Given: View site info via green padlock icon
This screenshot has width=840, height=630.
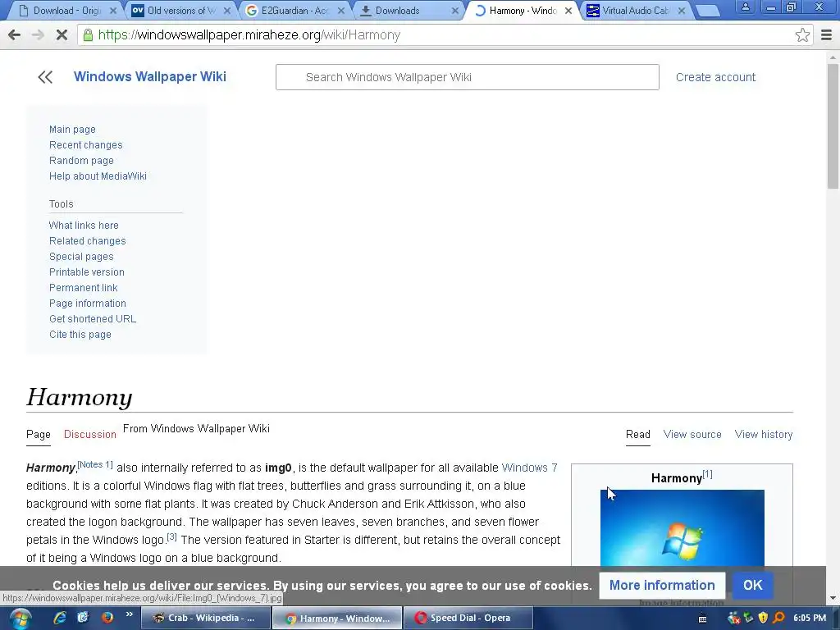Looking at the screenshot, I should click(88, 35).
